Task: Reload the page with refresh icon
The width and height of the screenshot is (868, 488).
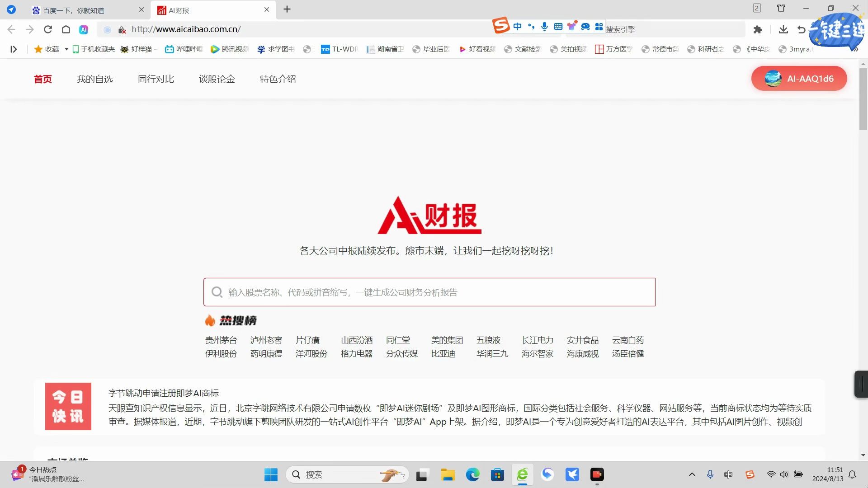Action: (x=48, y=29)
